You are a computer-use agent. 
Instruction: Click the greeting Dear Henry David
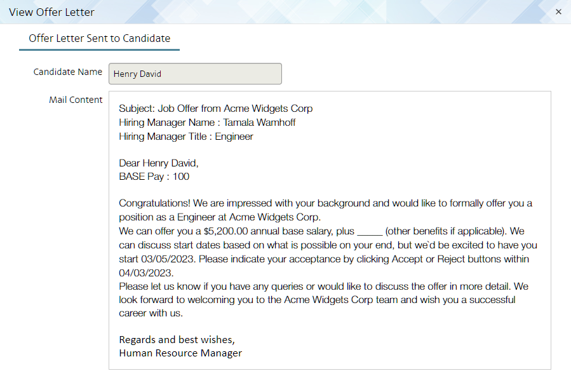[158, 163]
